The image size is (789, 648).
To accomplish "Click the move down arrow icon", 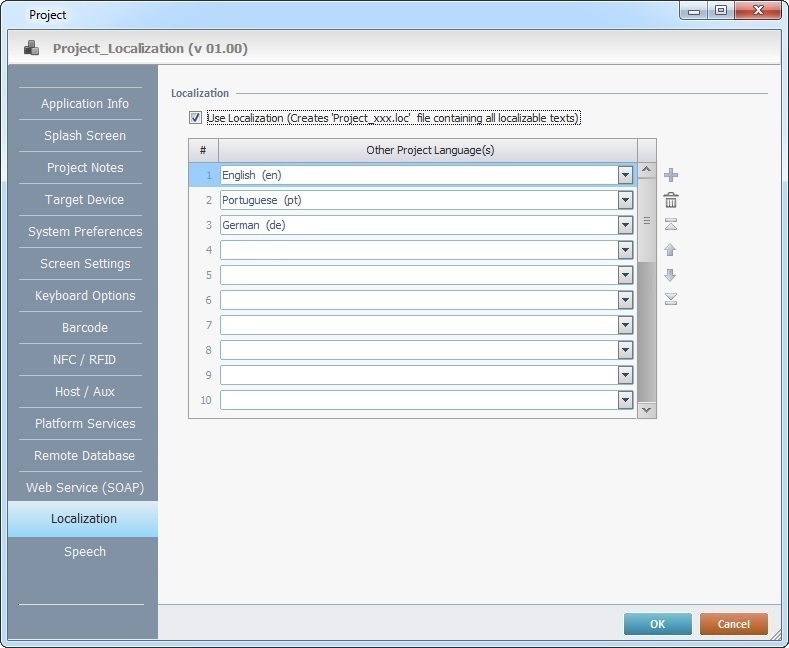I will click(671, 275).
